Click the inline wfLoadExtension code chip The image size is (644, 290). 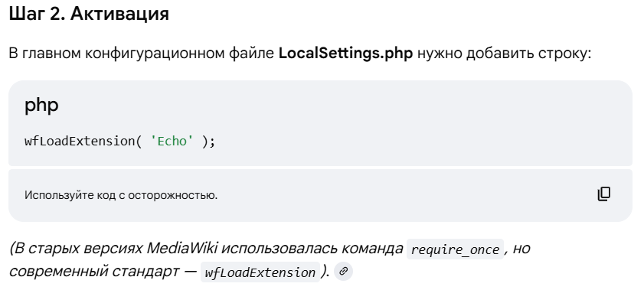[x=260, y=272]
